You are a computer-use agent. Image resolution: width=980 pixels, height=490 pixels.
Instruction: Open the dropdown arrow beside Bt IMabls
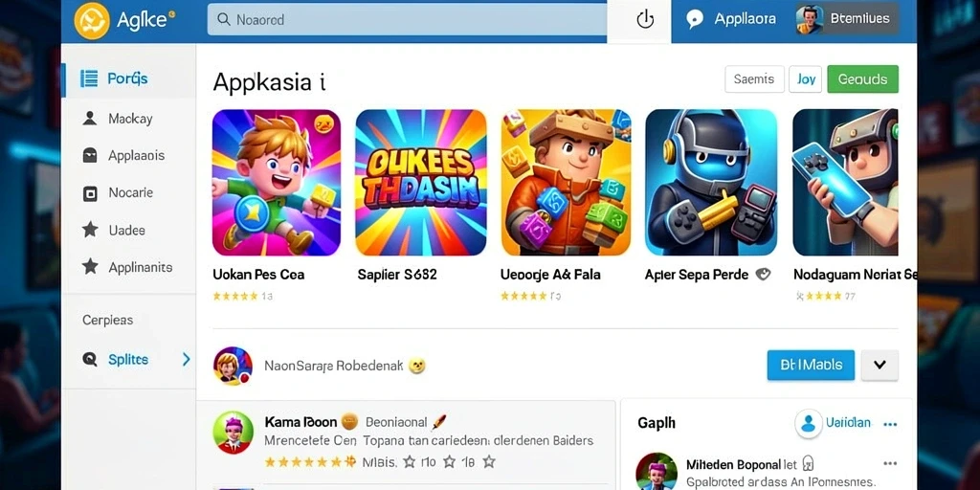pyautogui.click(x=880, y=365)
